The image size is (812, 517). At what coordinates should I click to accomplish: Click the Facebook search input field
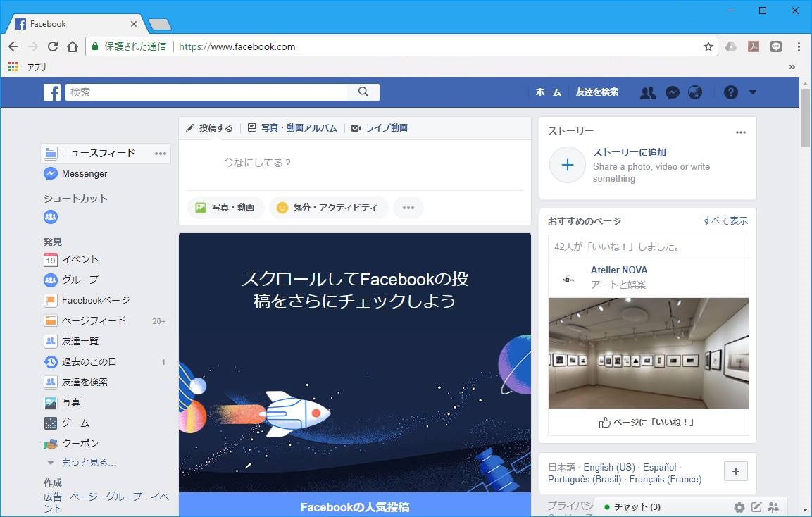206,92
